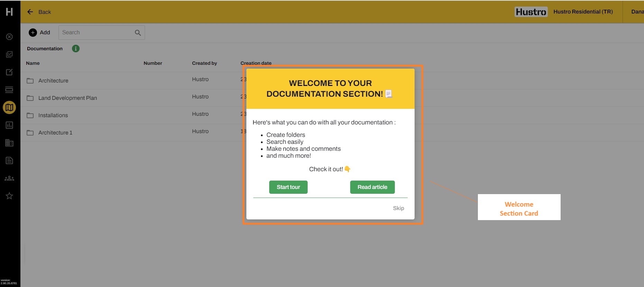644x287 pixels.
Task: Click the Hustro H logo in sidebar
Action: [9, 12]
